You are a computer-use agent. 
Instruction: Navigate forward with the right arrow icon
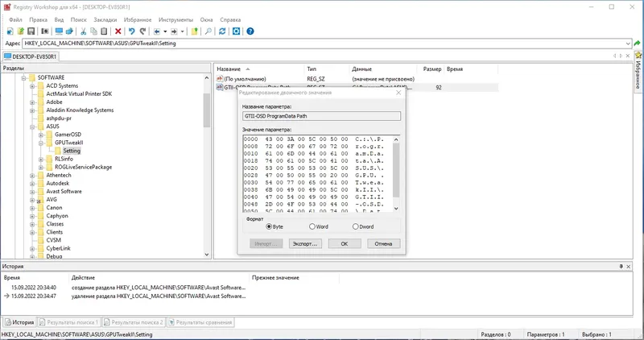[174, 31]
